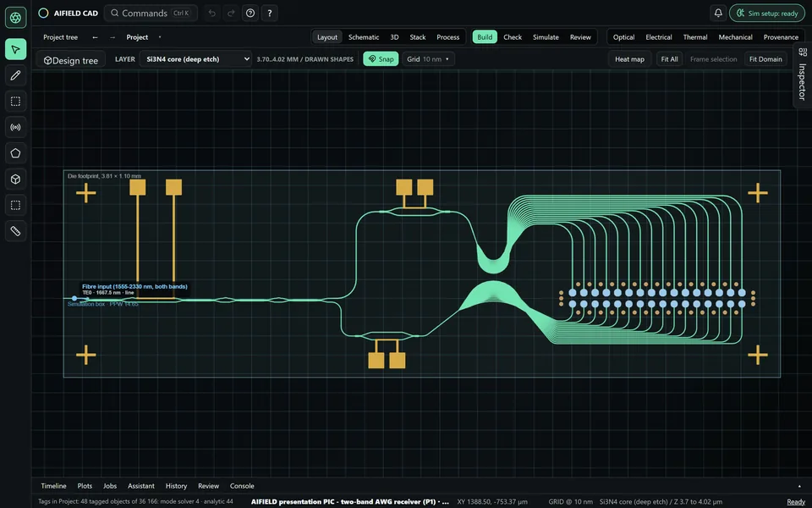Click the plain question mark button

coord(269,13)
